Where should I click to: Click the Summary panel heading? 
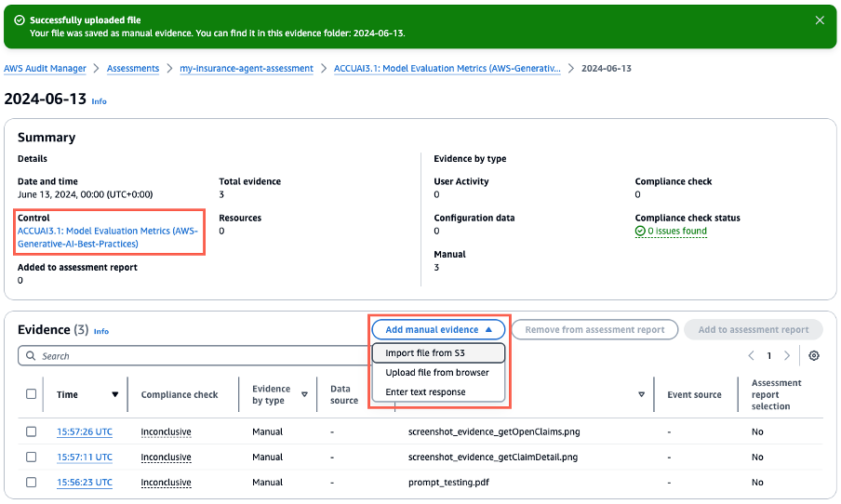pos(47,138)
